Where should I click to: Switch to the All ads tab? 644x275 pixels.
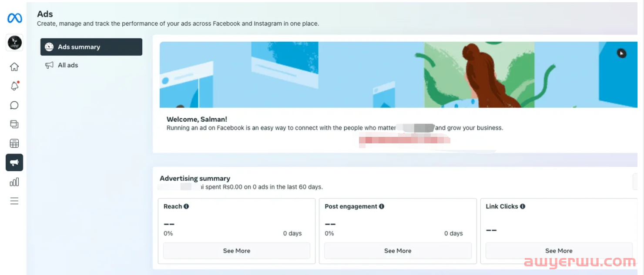[68, 65]
